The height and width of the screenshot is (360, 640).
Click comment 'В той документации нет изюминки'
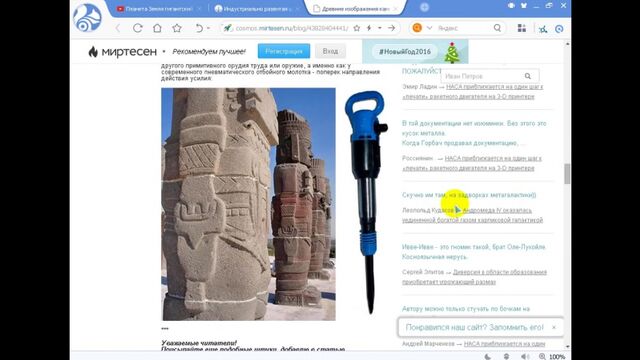474,133
